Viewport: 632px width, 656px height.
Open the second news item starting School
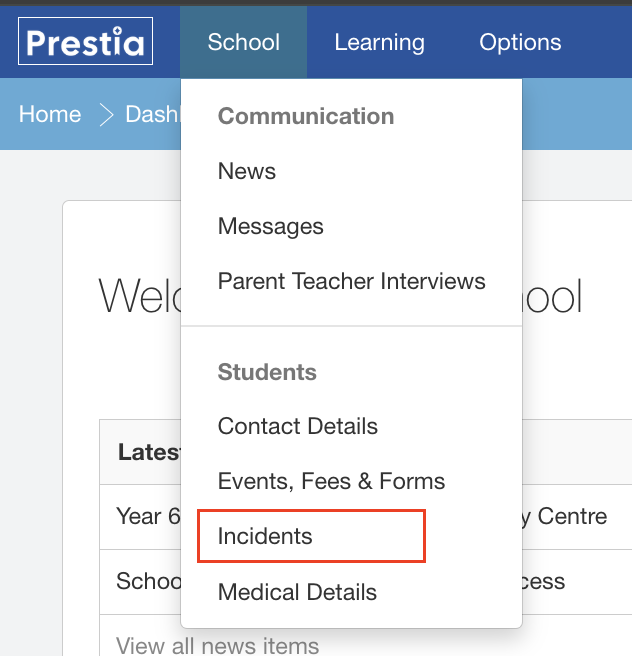[x=148, y=581]
